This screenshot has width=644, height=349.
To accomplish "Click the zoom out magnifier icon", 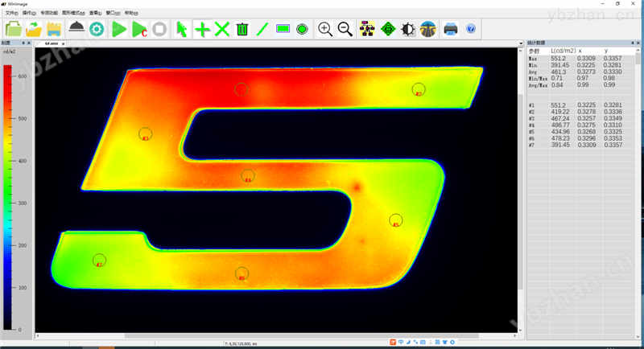I will click(x=345, y=29).
